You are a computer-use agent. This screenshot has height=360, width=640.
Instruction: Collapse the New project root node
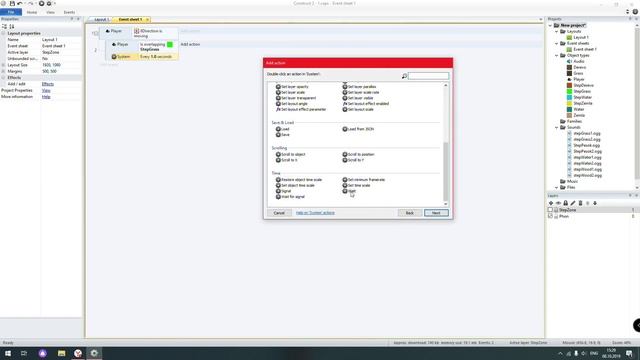click(550, 25)
